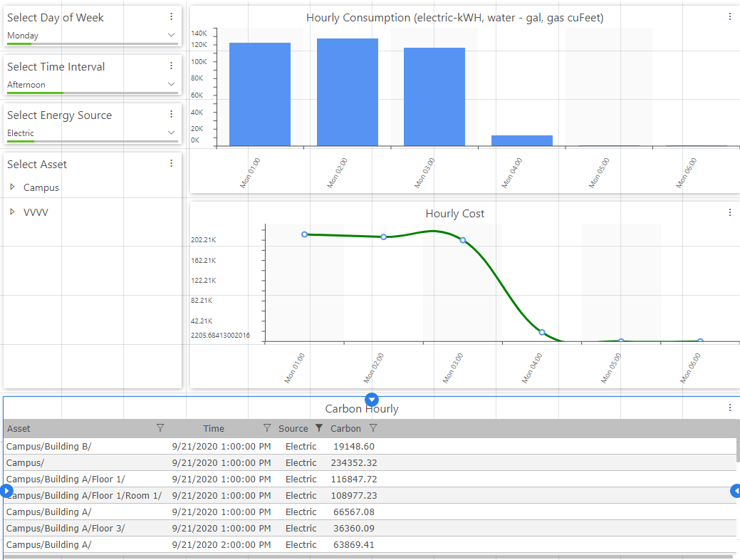Select the Campus/Building B/ row

[370, 446]
